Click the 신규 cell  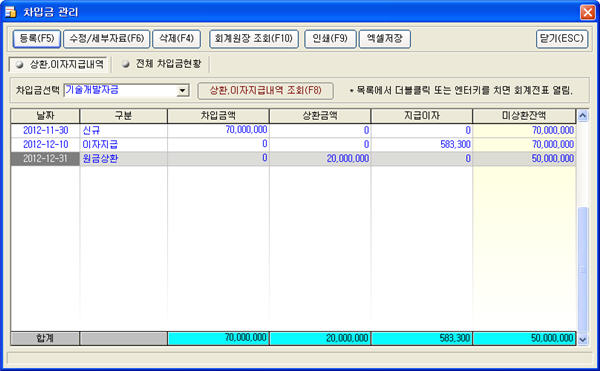(123, 130)
